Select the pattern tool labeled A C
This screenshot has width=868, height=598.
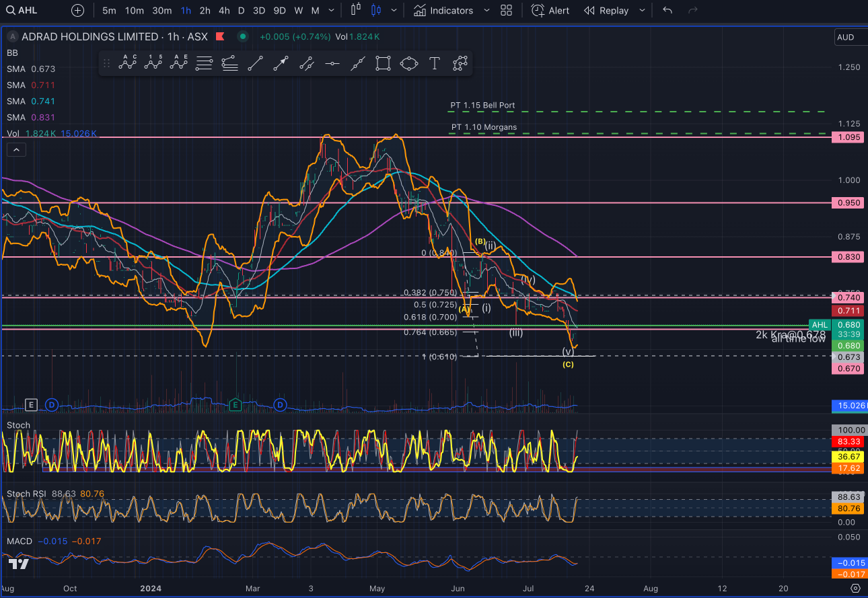pyautogui.click(x=128, y=63)
